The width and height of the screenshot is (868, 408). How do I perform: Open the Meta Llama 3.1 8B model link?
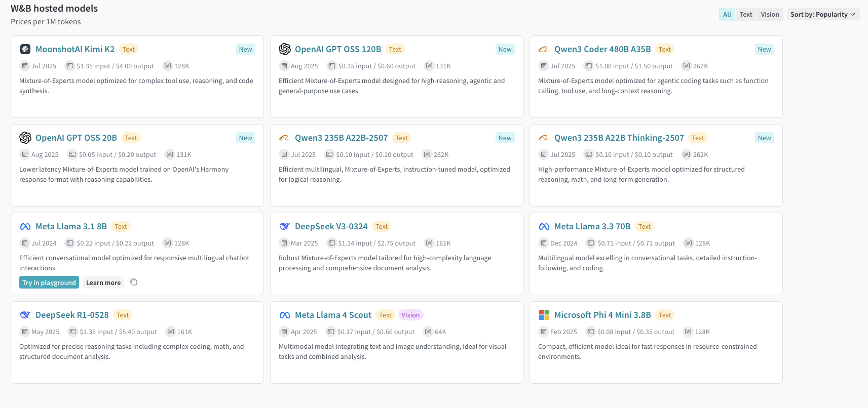click(71, 226)
